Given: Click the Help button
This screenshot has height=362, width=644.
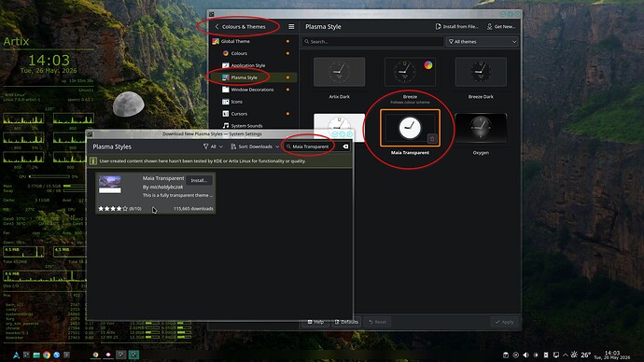Looking at the screenshot, I should pos(315,322).
